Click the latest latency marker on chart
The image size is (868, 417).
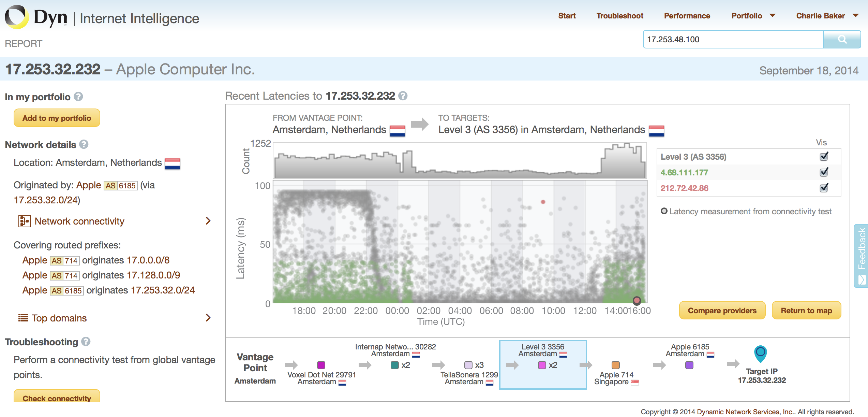point(637,301)
